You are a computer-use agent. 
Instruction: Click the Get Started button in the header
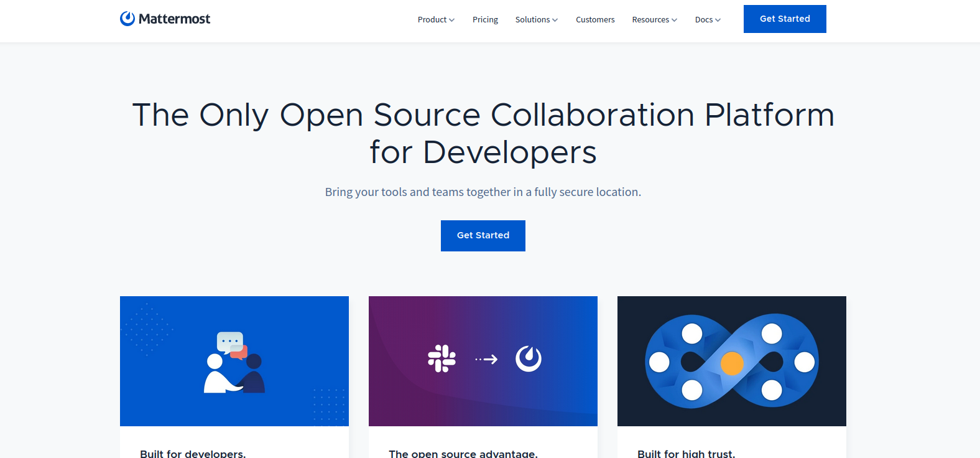point(785,19)
